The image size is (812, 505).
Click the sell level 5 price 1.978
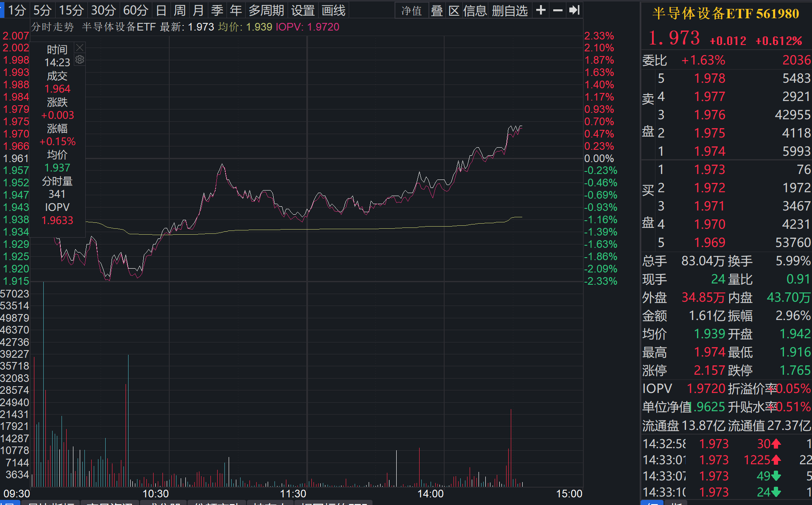click(709, 78)
